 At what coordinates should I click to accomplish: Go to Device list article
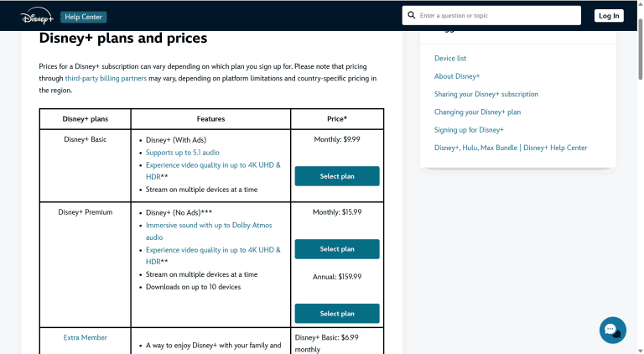pyautogui.click(x=450, y=59)
